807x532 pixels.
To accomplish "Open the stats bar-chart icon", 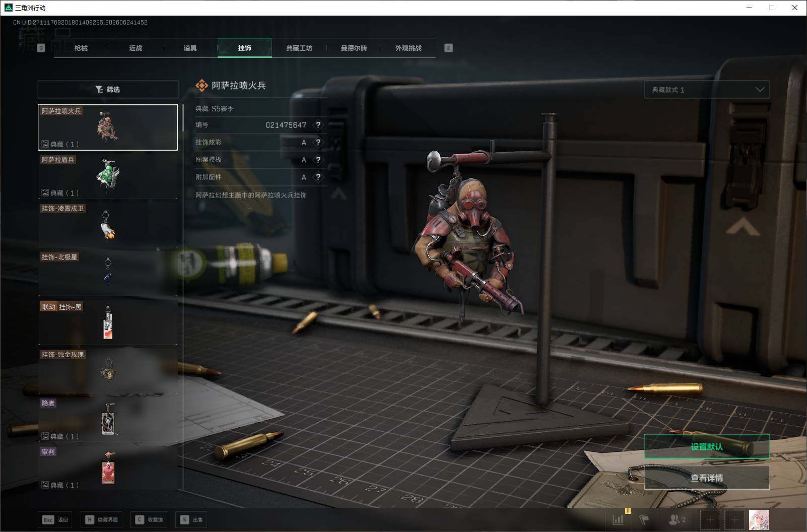I will [x=618, y=519].
